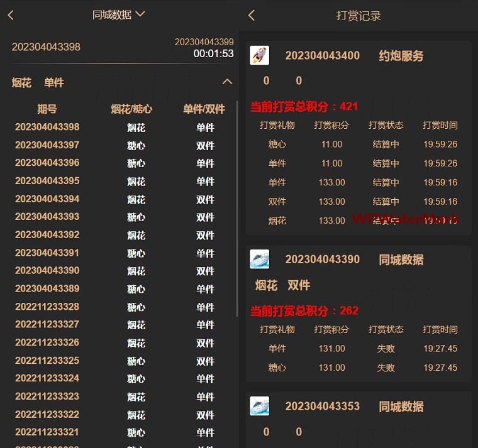478x448 pixels.
Task: Click the rocket icon for record 202304043400
Action: coord(260,55)
